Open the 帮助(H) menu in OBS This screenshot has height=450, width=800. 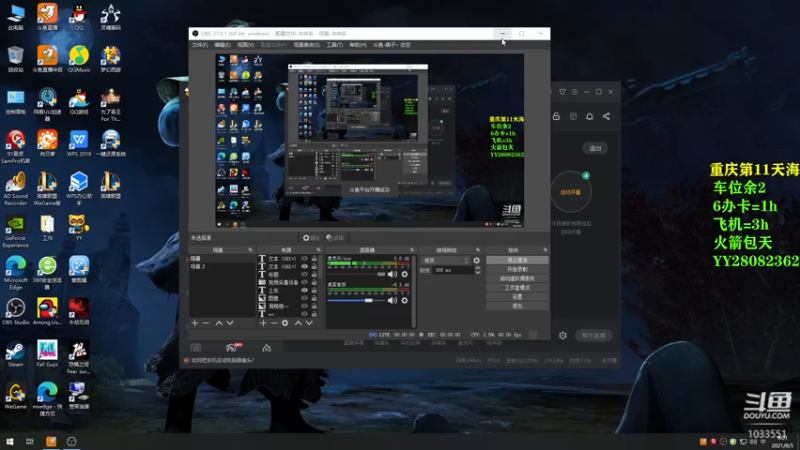click(358, 45)
